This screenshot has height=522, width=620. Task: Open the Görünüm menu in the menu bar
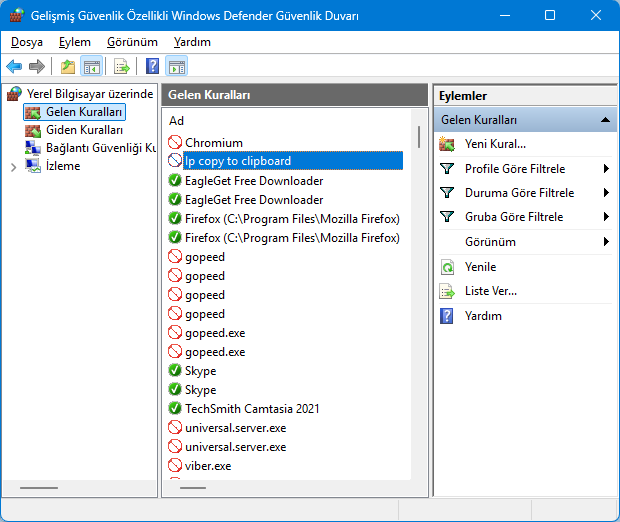pos(132,42)
